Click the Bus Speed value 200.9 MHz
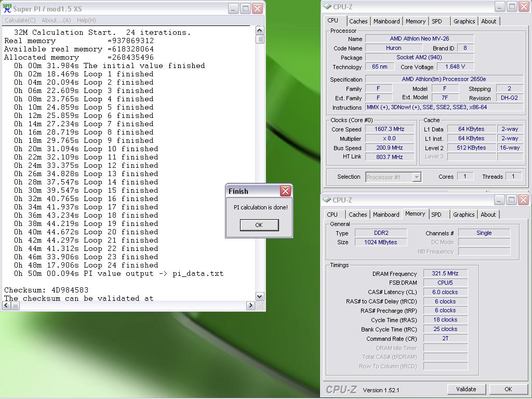This screenshot has width=532, height=399. [390, 148]
